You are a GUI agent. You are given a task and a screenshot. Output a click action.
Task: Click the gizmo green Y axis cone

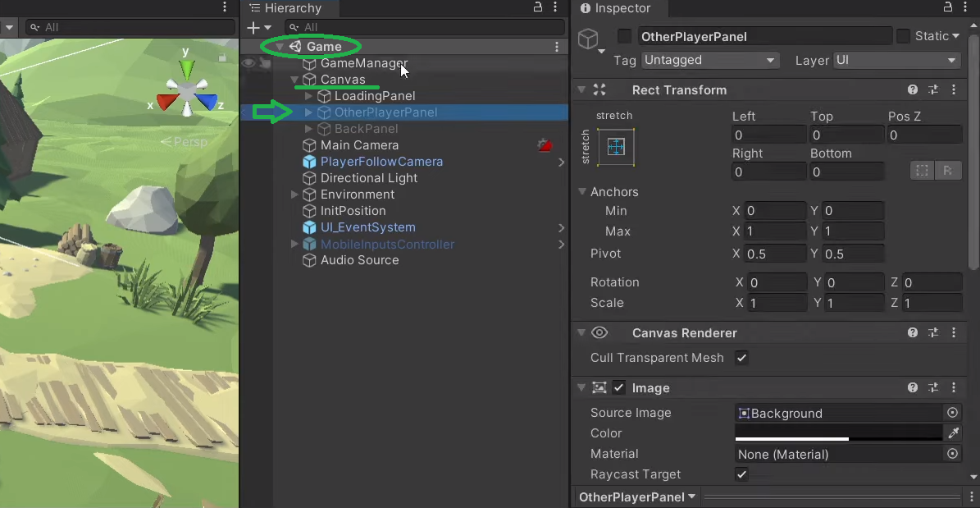(x=187, y=69)
